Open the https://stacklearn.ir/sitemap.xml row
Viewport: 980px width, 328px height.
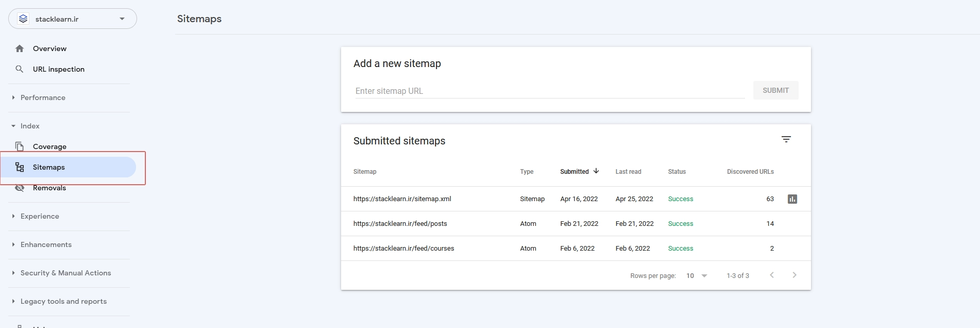tap(576, 199)
